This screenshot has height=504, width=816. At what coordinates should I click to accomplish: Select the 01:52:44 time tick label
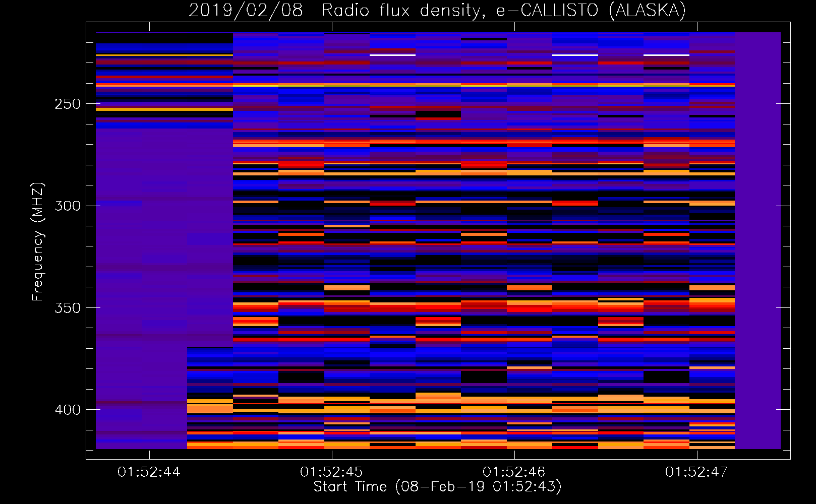click(149, 472)
